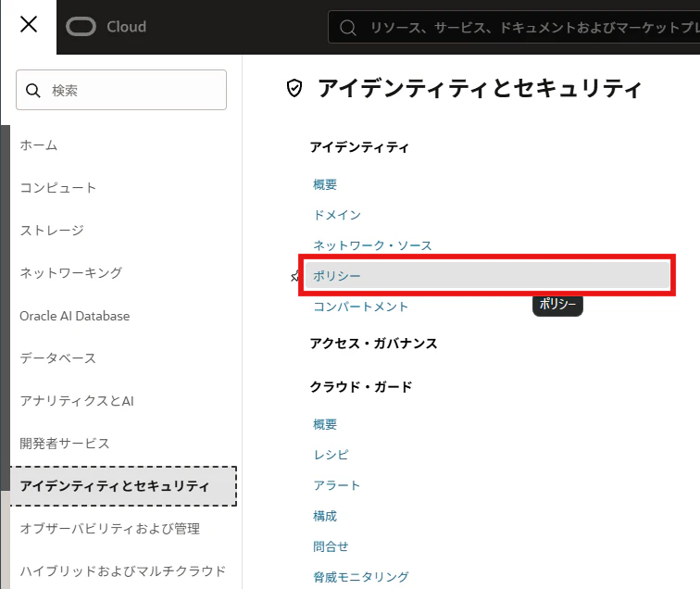The height and width of the screenshot is (589, 700).
Task: Open データベース category
Action: (58, 358)
